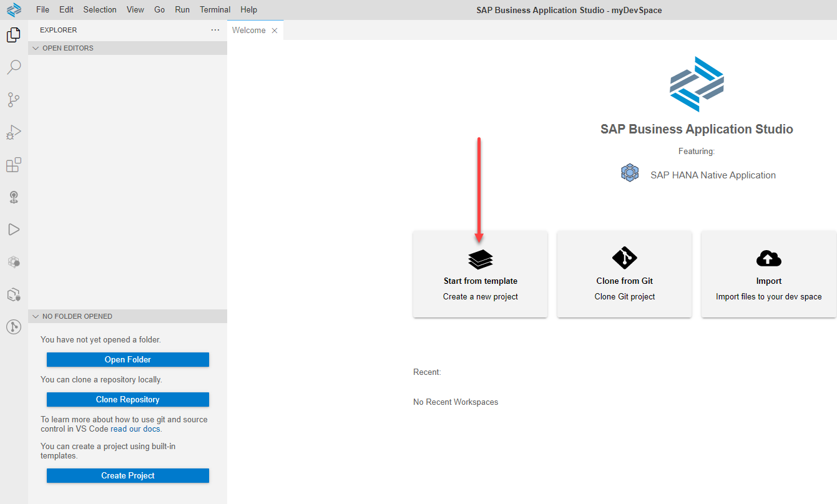
Task: Open the Terminal menu
Action: 215,9
